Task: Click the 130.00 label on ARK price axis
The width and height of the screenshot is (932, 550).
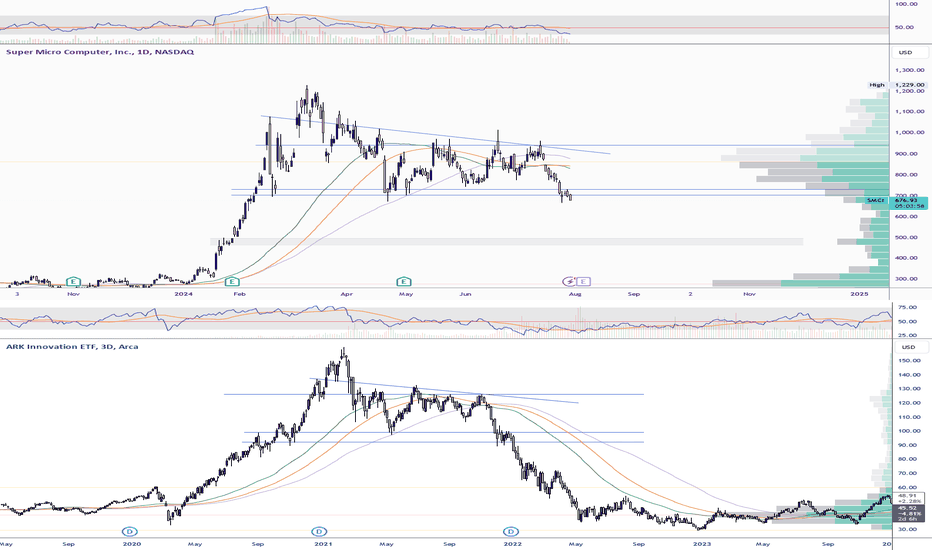Action: [910, 389]
